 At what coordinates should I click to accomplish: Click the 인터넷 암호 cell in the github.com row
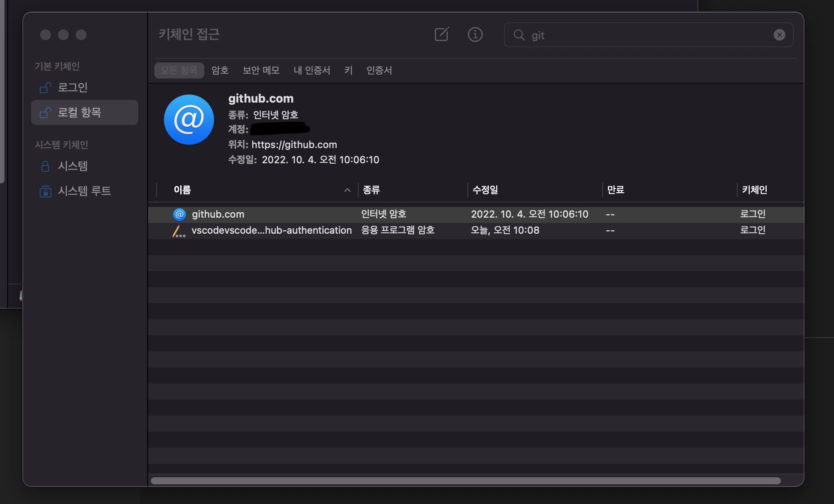(384, 214)
